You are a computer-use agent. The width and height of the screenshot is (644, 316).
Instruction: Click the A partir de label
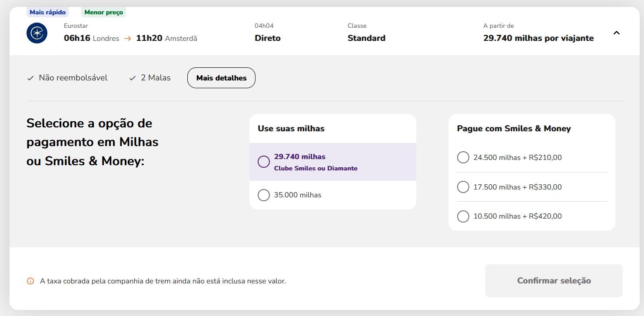tap(498, 26)
